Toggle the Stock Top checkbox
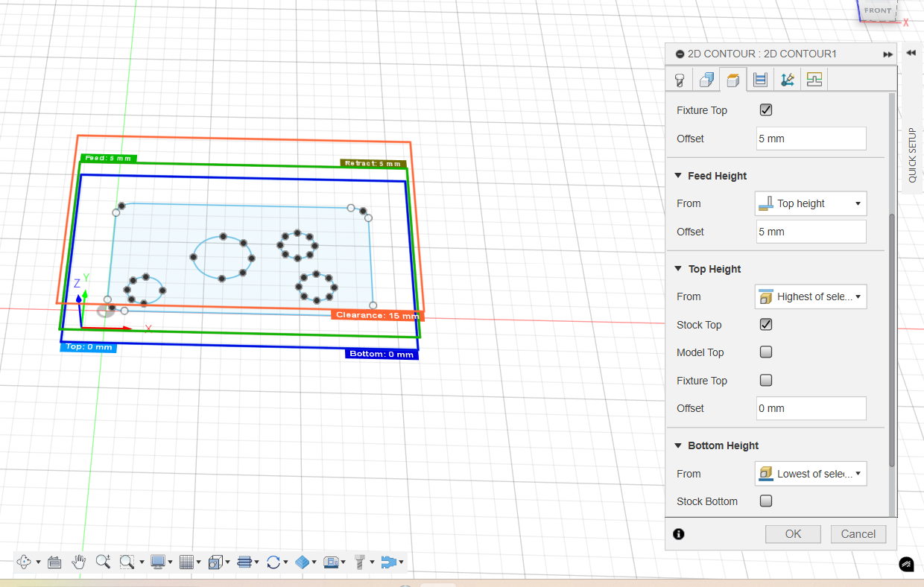 [x=766, y=325]
